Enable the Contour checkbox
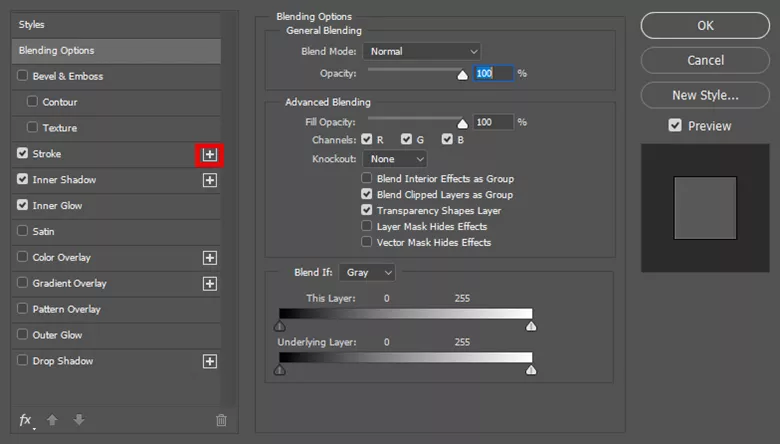780x444 pixels. (x=32, y=101)
